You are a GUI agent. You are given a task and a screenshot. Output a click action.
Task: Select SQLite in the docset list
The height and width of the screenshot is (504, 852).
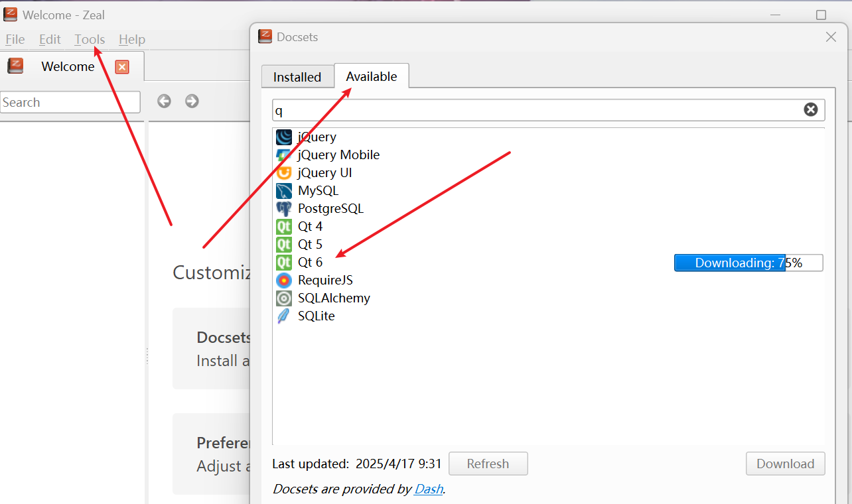(548, 316)
